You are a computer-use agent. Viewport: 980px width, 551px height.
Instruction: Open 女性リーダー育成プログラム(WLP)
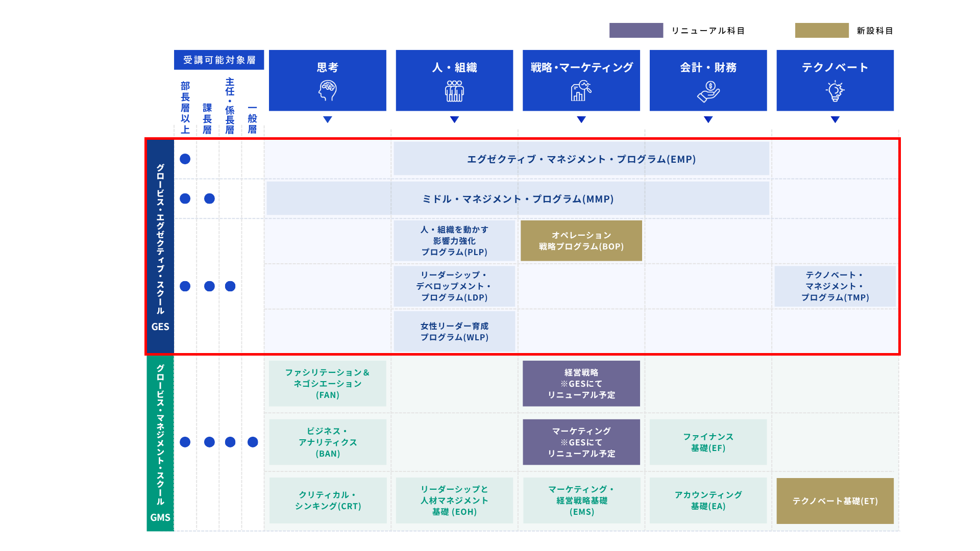coord(454,331)
